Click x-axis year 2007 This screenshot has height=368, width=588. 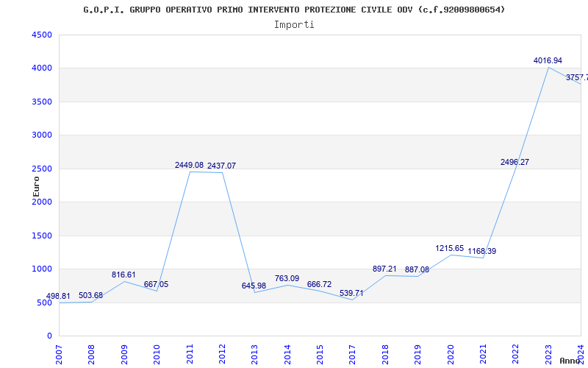[59, 355]
